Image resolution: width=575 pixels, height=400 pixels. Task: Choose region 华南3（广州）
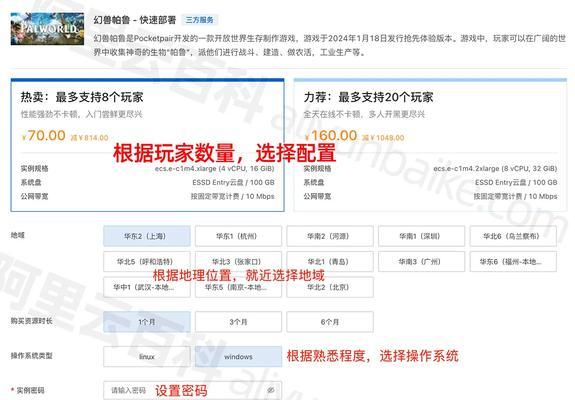click(x=421, y=261)
